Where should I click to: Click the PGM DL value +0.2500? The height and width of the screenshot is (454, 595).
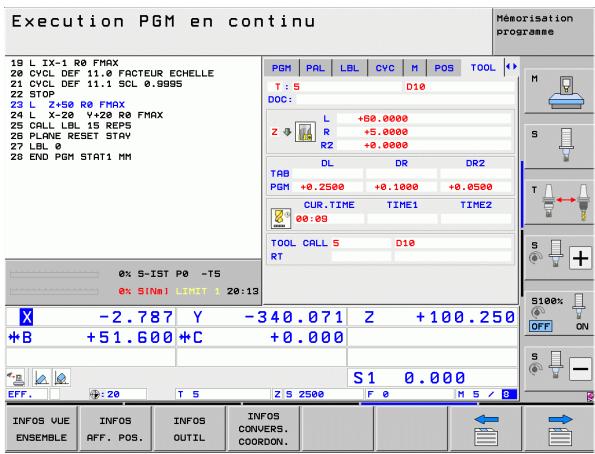pos(322,187)
